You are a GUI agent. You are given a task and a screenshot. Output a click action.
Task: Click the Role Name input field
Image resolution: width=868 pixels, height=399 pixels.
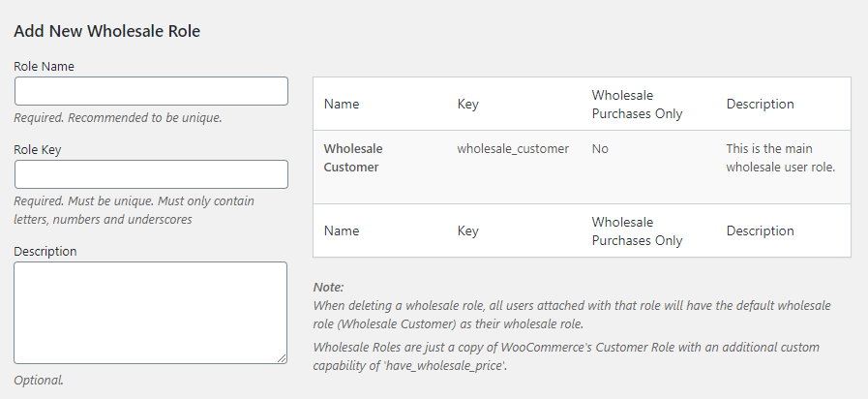(151, 91)
